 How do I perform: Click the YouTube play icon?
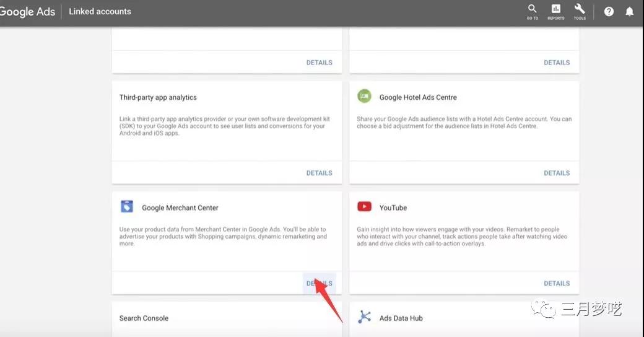coord(364,206)
